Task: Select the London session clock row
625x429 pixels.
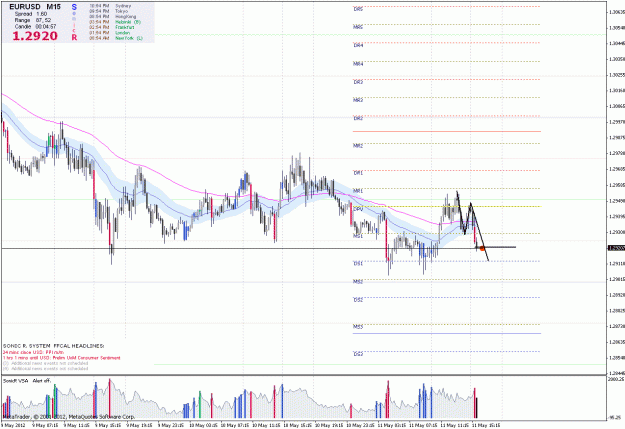Action: coord(110,33)
